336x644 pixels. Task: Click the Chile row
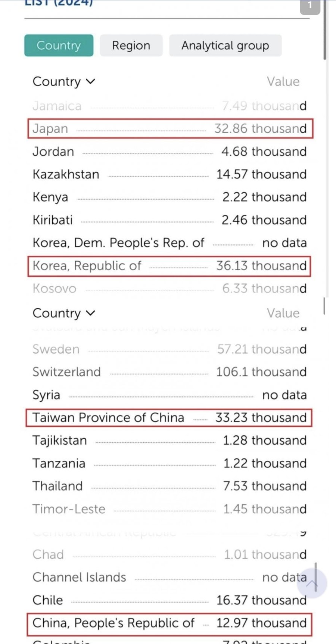pyautogui.click(x=169, y=600)
